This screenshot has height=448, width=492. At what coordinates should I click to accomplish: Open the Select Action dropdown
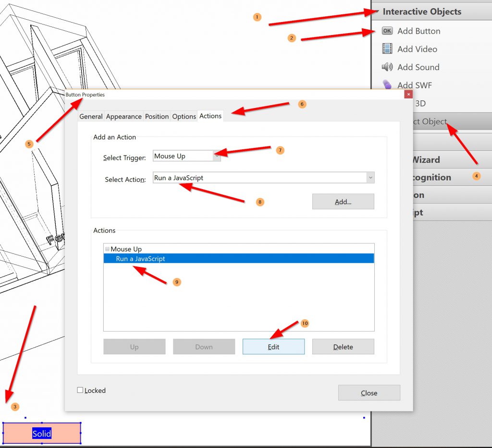click(369, 178)
